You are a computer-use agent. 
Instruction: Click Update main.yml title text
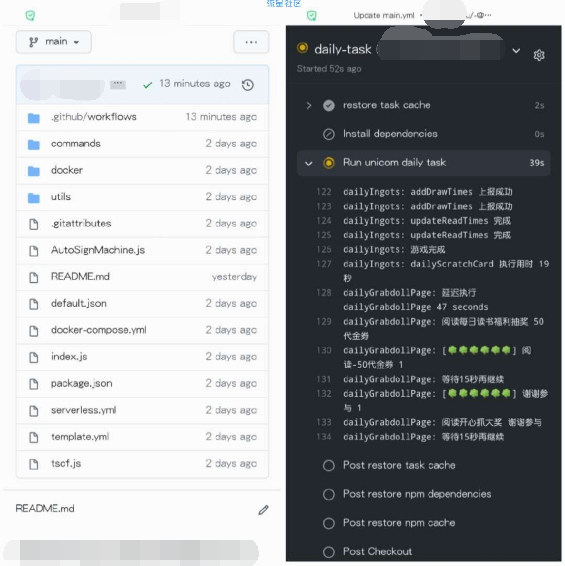click(384, 16)
